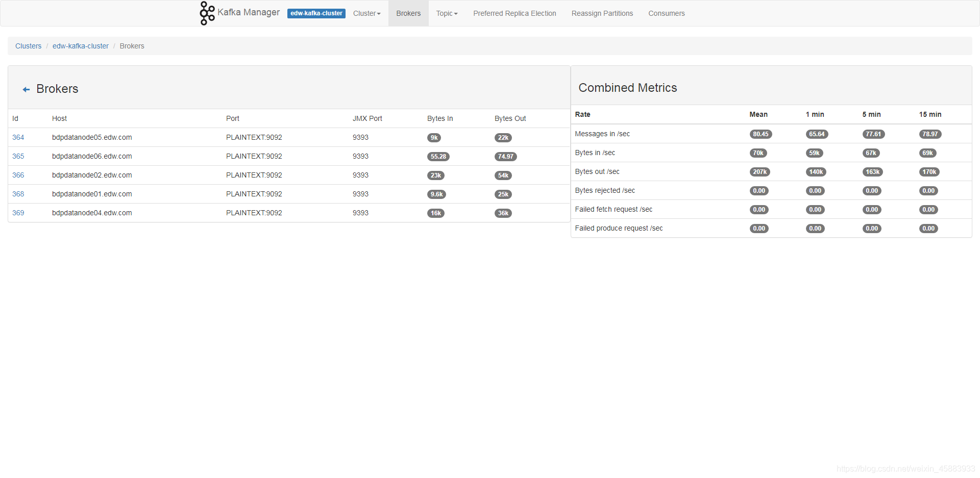Viewport: 980px width, 478px height.
Task: Click host bdpdatanode02.edw.com
Action: [x=92, y=175]
